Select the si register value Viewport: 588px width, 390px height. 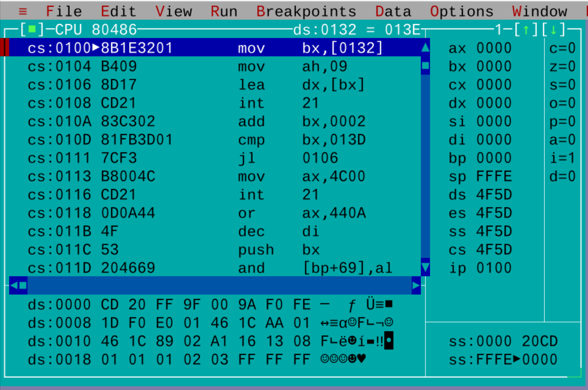pos(494,121)
